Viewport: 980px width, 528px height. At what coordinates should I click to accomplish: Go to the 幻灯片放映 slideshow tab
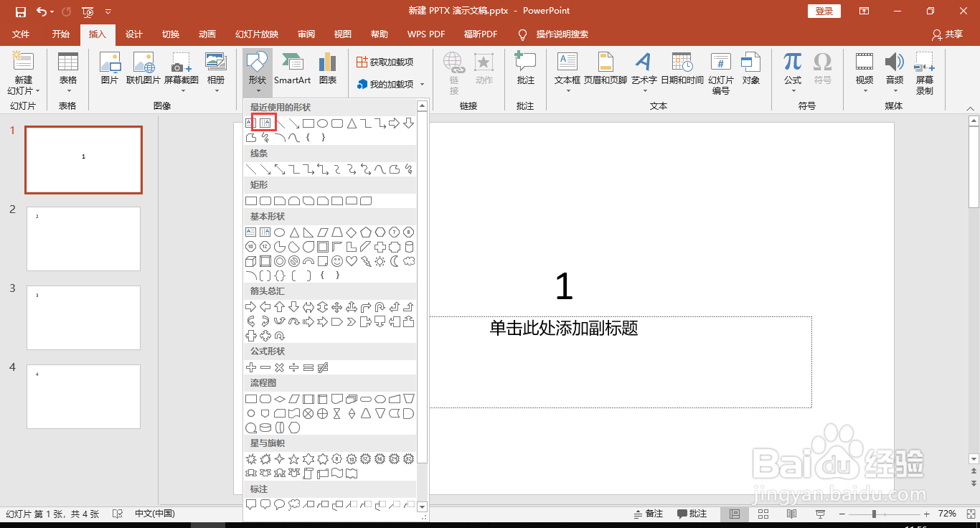pyautogui.click(x=257, y=34)
